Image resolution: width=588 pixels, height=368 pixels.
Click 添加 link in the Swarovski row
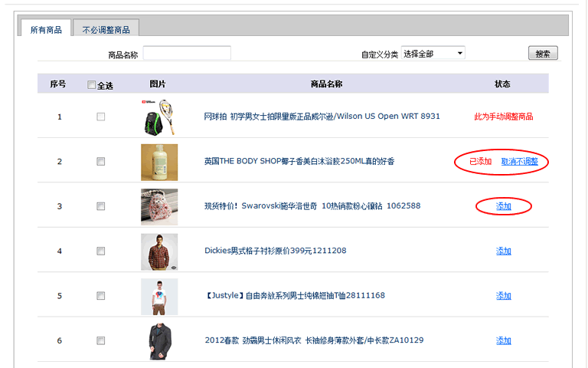point(503,206)
